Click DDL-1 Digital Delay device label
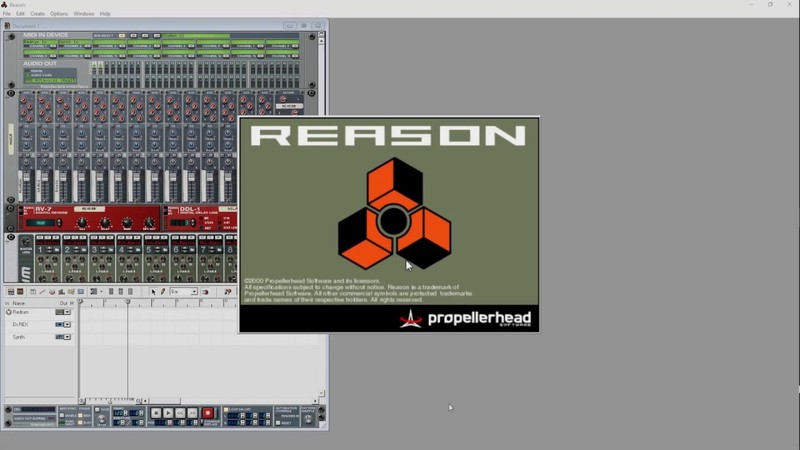 tap(198, 211)
